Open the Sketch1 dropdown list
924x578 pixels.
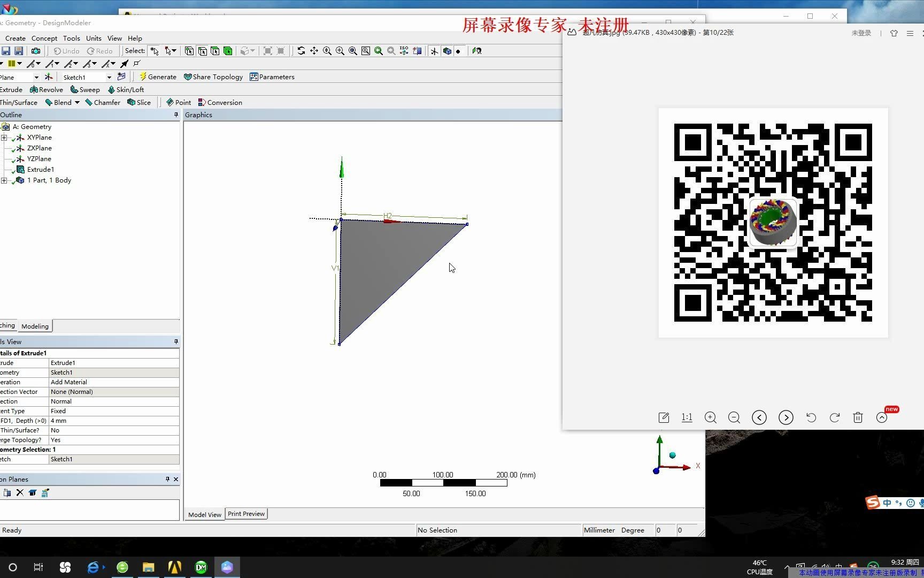pyautogui.click(x=109, y=77)
